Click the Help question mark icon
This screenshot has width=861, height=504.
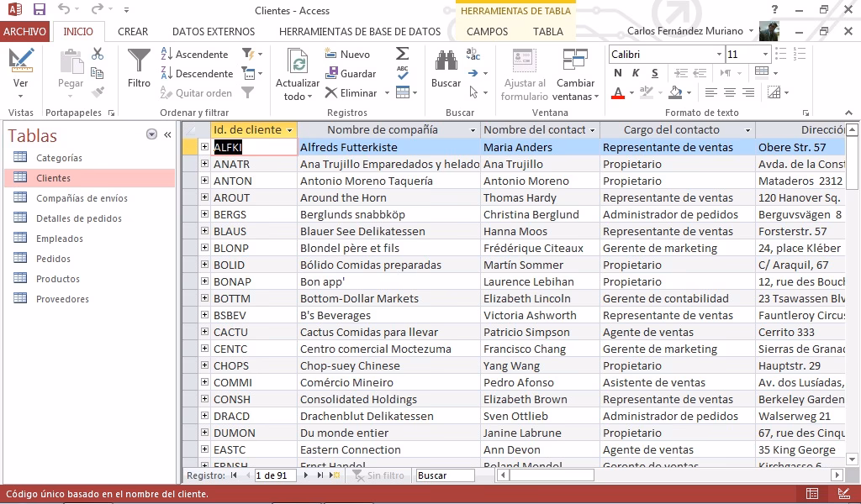tap(774, 9)
